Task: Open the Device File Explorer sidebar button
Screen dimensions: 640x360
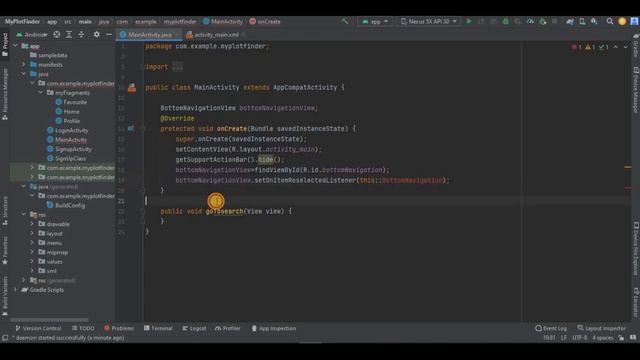Action: pyautogui.click(x=636, y=248)
